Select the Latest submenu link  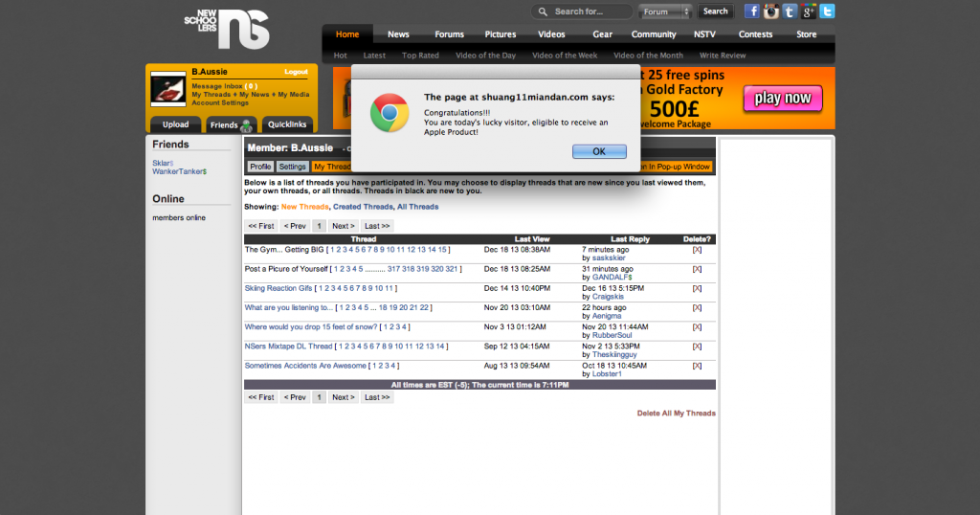coord(374,55)
